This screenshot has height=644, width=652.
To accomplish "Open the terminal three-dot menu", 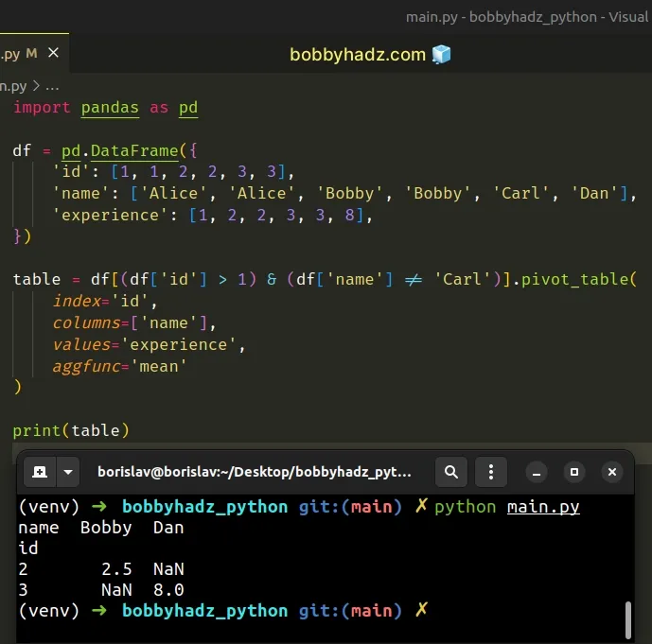I will click(x=490, y=471).
